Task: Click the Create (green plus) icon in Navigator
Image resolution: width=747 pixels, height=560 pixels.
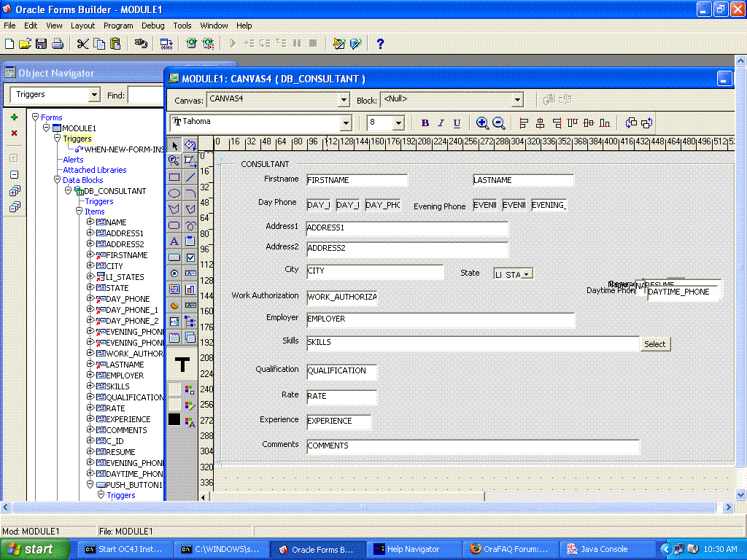Action: [15, 117]
